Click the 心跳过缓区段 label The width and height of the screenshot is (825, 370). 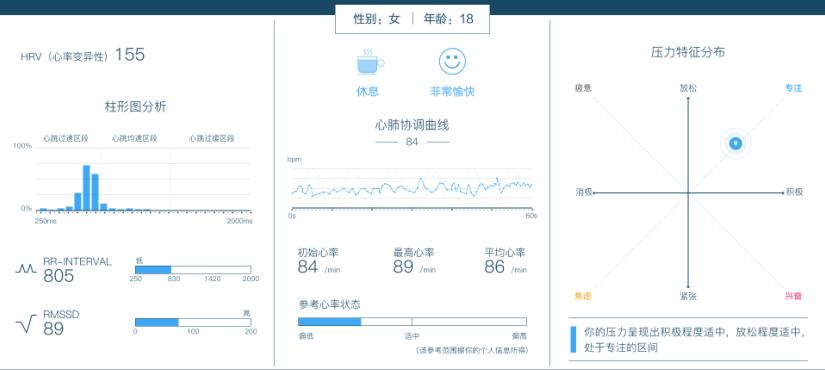[212, 139]
